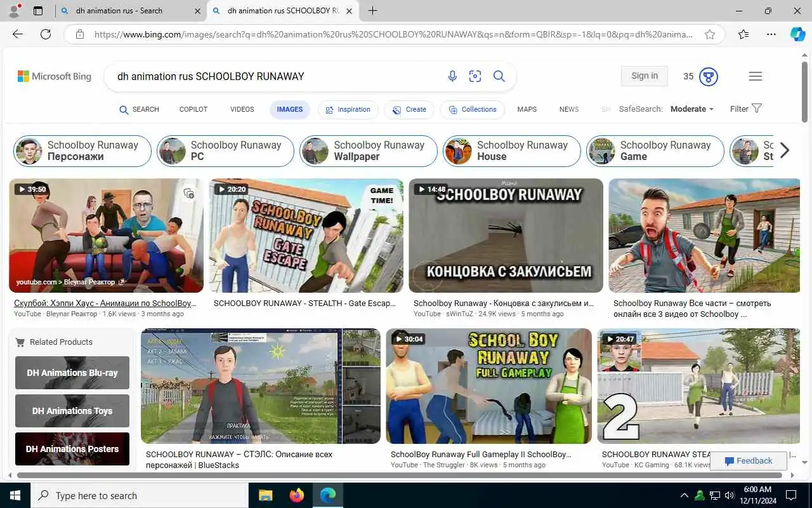Click Windows taskbar search box
This screenshot has width=812, height=508.
[x=140, y=495]
